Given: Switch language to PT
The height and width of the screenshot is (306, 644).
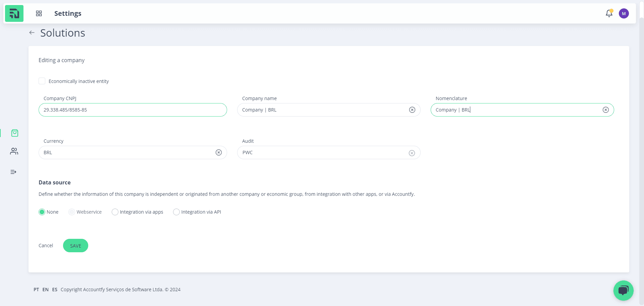Looking at the screenshot, I should [36, 290].
